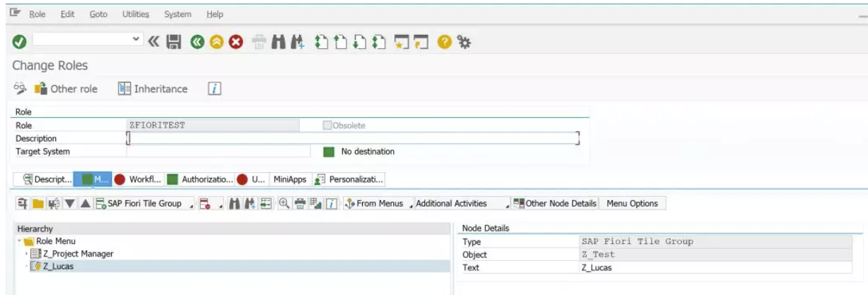The height and width of the screenshot is (295, 868).
Task: Switch to the Personalization tab
Action: point(348,179)
